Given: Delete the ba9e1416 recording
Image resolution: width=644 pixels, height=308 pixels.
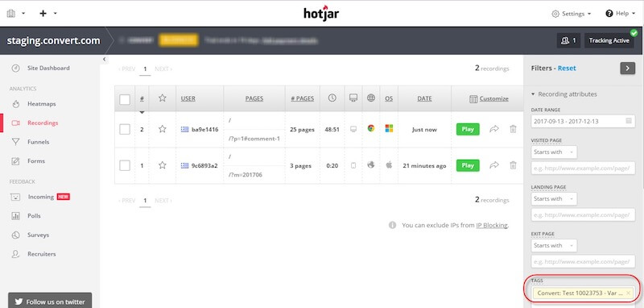Looking at the screenshot, I should coord(513,129).
